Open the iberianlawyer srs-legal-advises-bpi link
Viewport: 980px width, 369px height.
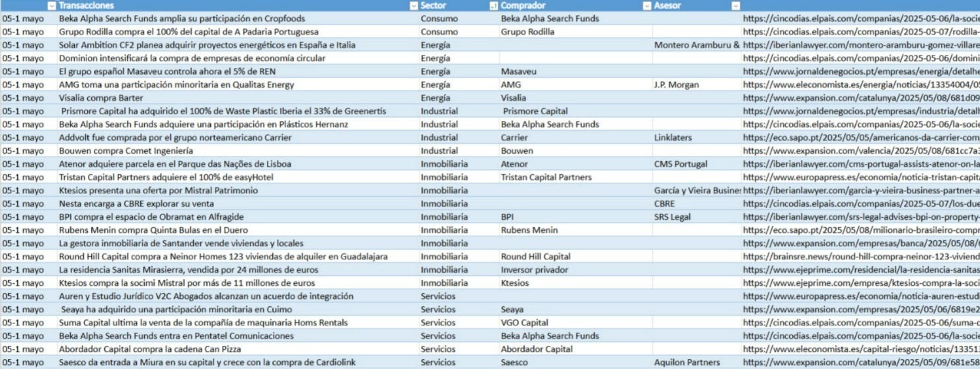point(861,217)
